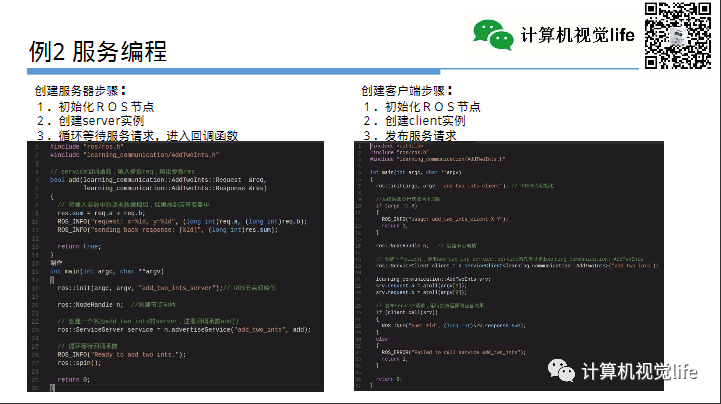This screenshot has width=721, height=404.
Task: Click the "ros::spin();" line
Action: [x=79, y=363]
